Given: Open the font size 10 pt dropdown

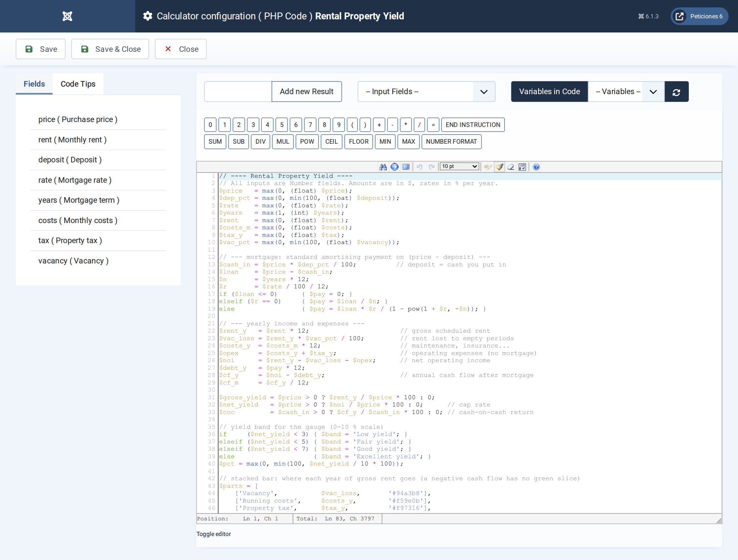Looking at the screenshot, I should click(x=460, y=166).
